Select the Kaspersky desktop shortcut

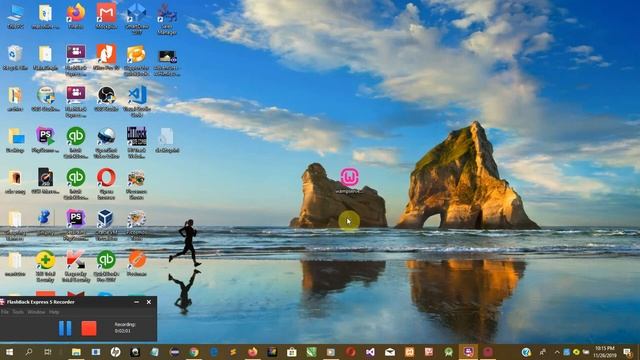(76, 266)
